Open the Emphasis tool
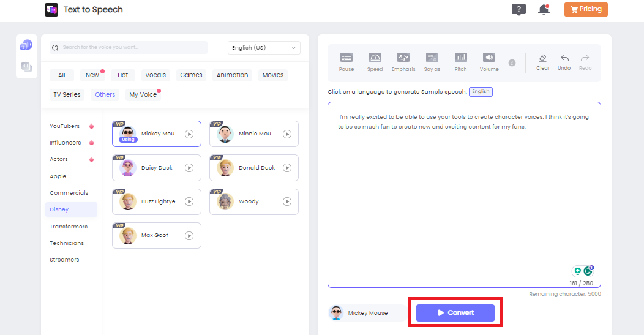The height and width of the screenshot is (335, 644). 403,62
